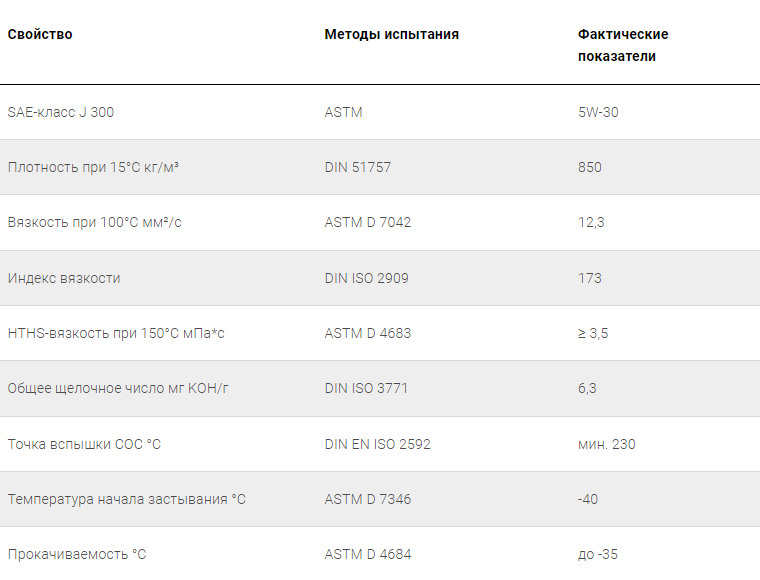Click the мин. 230 flash point value
The width and height of the screenshot is (760, 580).
click(606, 444)
